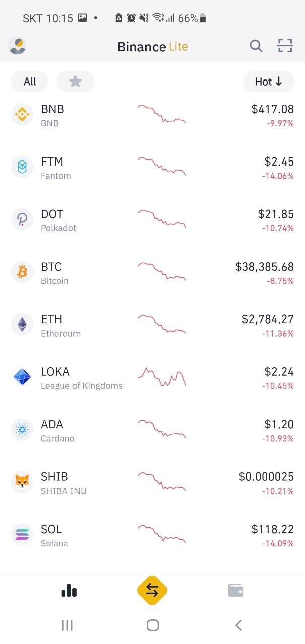Open the Hot sort dropdown
This screenshot has height=644, width=305.
coord(268,82)
